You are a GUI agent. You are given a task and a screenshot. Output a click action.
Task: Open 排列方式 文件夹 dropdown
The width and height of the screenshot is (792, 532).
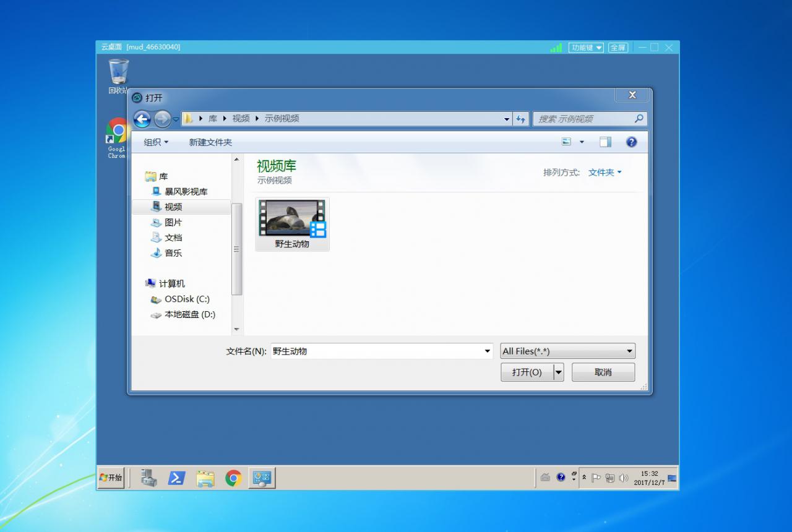click(x=605, y=173)
